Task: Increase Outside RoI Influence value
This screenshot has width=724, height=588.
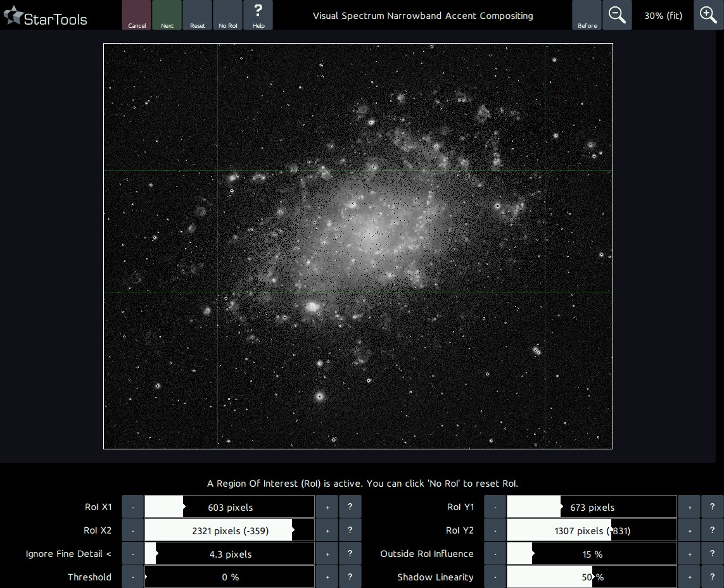Action: click(x=689, y=554)
